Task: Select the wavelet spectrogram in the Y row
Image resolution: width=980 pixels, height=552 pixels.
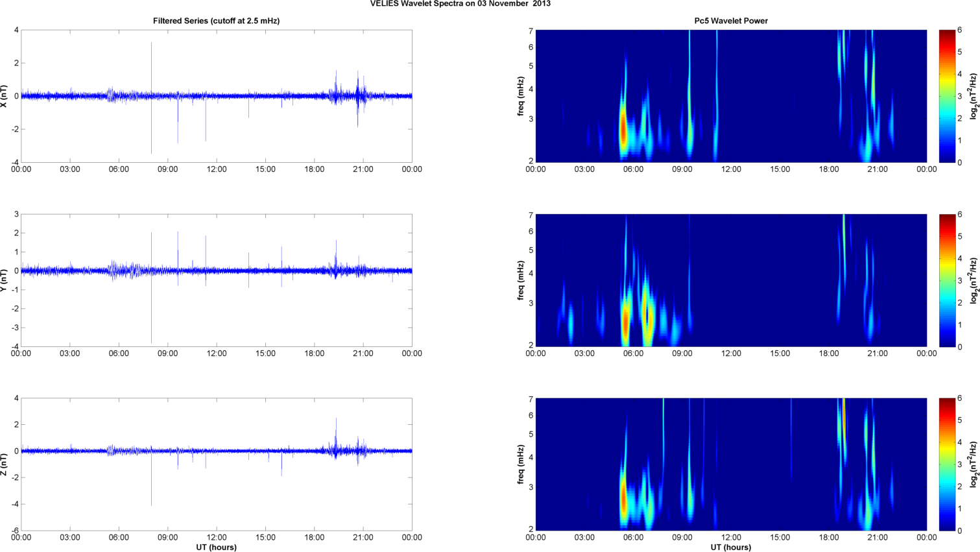Action: tap(731, 280)
